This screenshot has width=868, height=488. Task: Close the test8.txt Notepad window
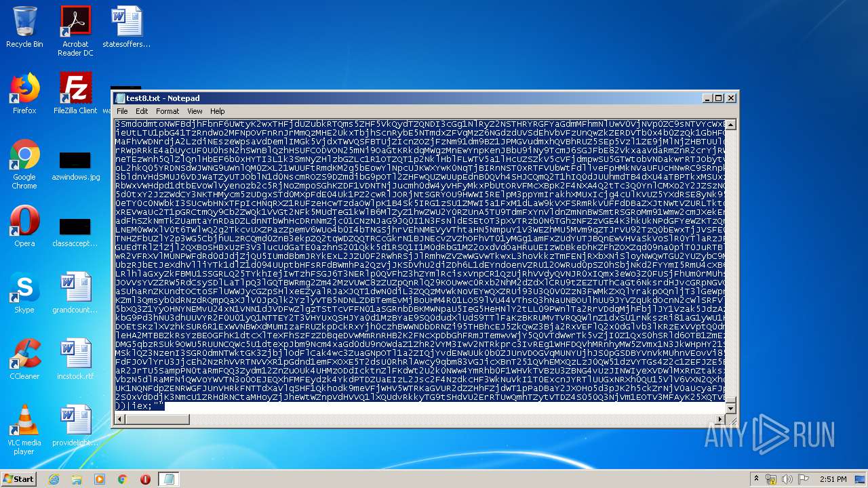coord(731,98)
